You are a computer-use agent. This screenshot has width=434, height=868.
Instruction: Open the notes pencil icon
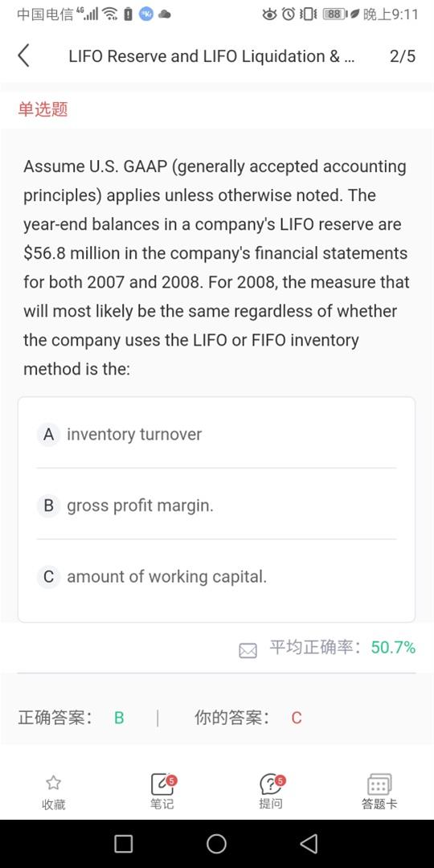[162, 784]
